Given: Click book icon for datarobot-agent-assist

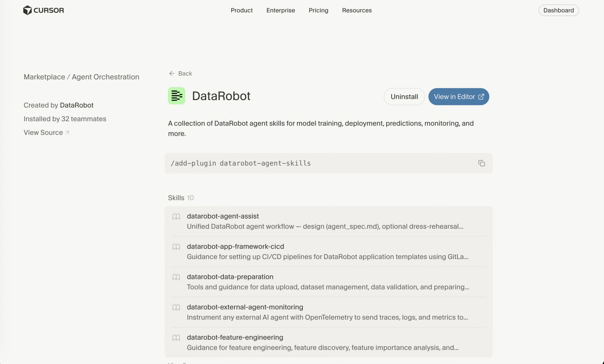Looking at the screenshot, I should pos(176,217).
